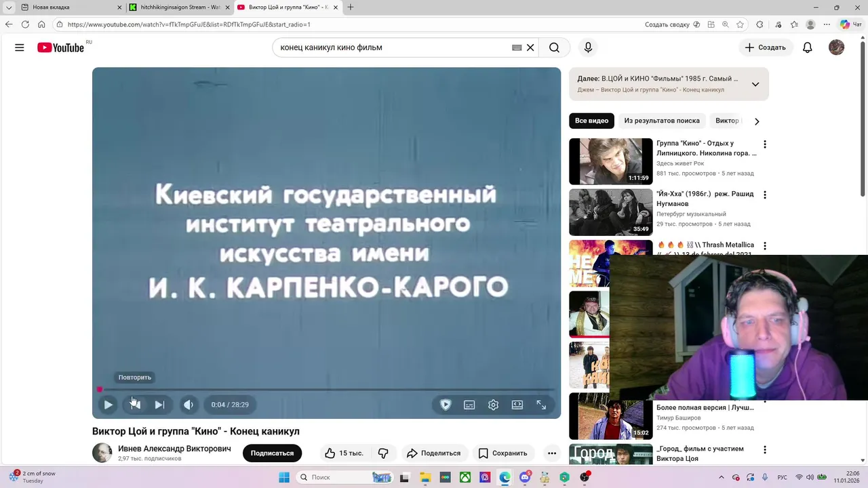Go back in browser history
The height and width of the screenshot is (488, 868).
(x=9, y=24)
